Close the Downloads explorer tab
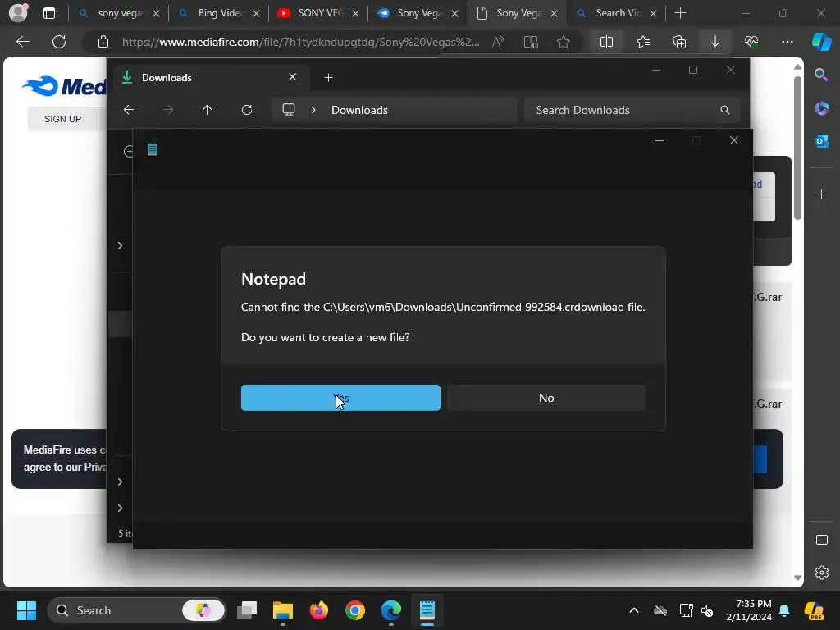 pos(293,77)
